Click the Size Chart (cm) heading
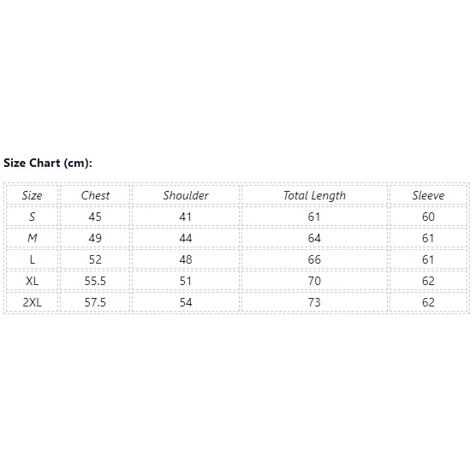 click(48, 163)
